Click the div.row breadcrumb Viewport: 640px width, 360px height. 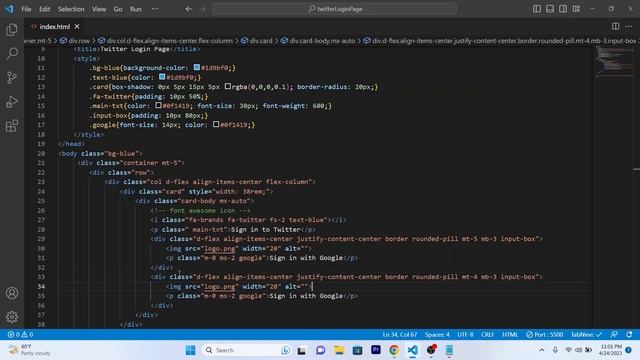(x=75, y=41)
